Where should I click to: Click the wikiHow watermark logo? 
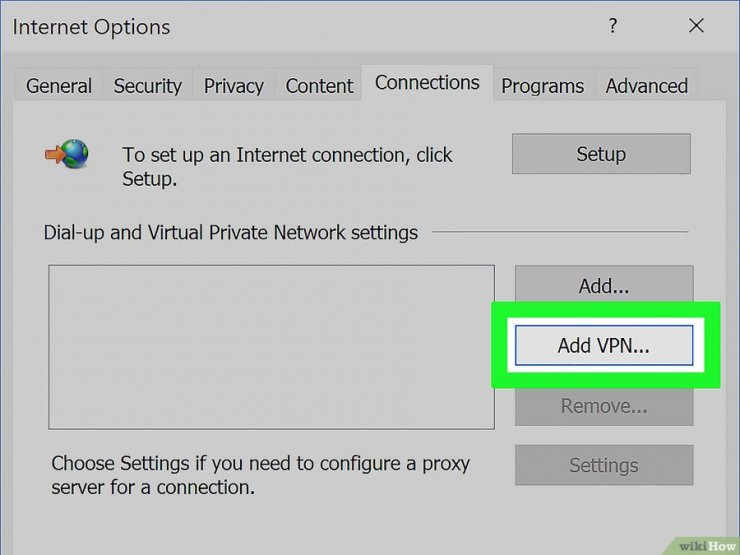pos(708,546)
